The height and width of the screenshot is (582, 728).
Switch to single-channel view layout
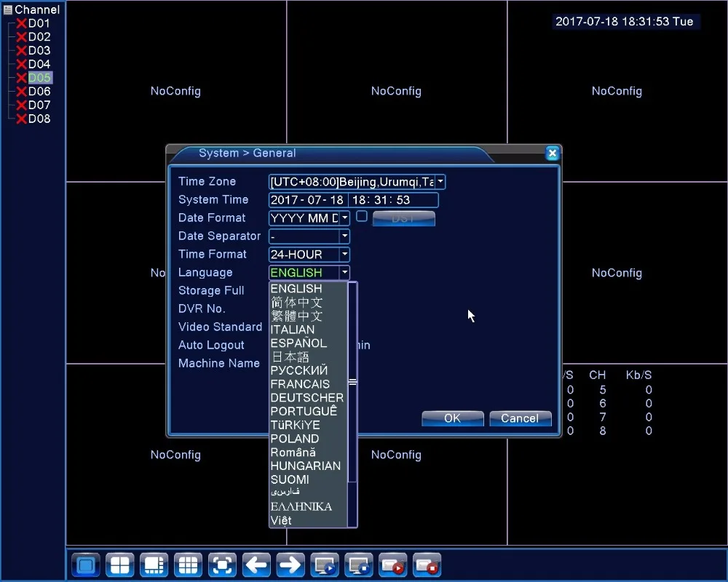86,565
